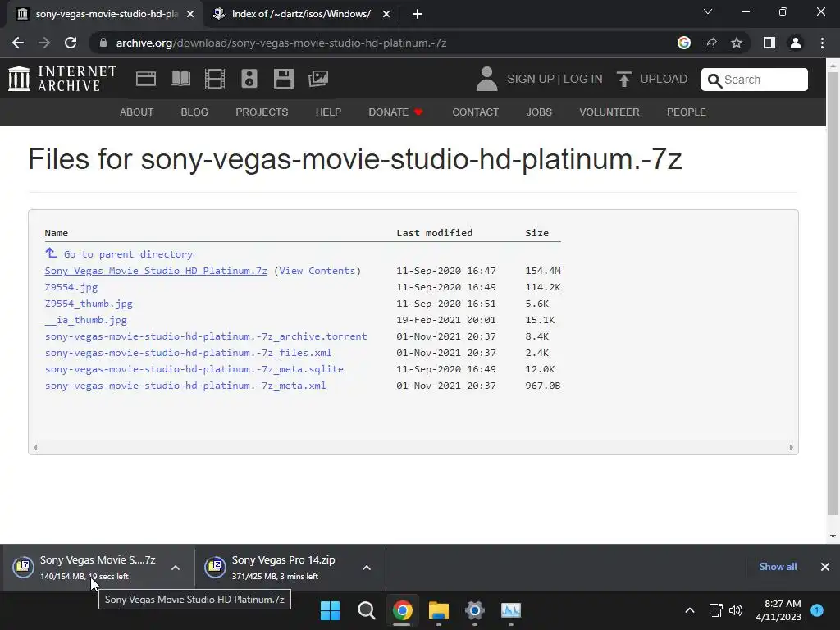Expand Sony Vegas Pro 14.zip download options
This screenshot has height=630, width=840.
pyautogui.click(x=367, y=568)
